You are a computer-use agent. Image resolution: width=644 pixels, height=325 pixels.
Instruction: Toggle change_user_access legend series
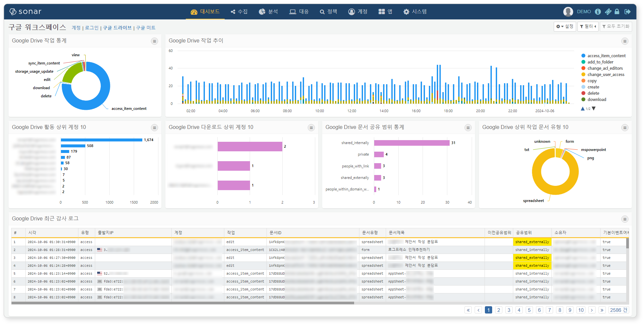pos(603,75)
